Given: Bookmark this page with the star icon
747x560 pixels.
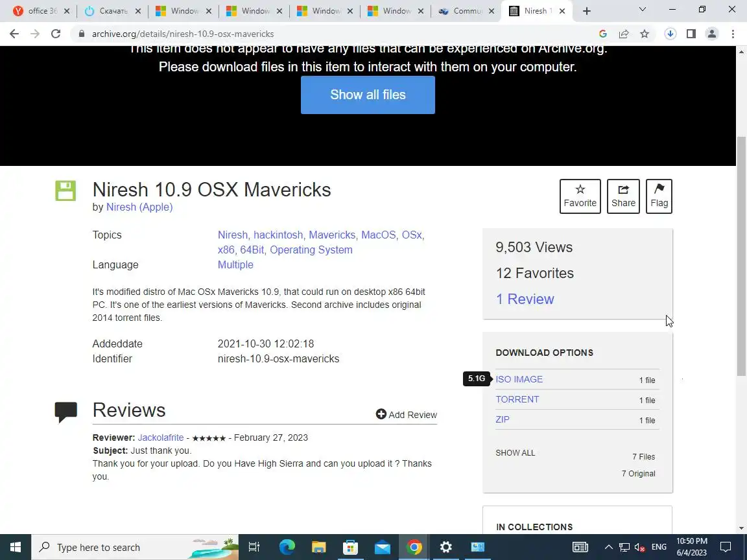Looking at the screenshot, I should (645, 34).
